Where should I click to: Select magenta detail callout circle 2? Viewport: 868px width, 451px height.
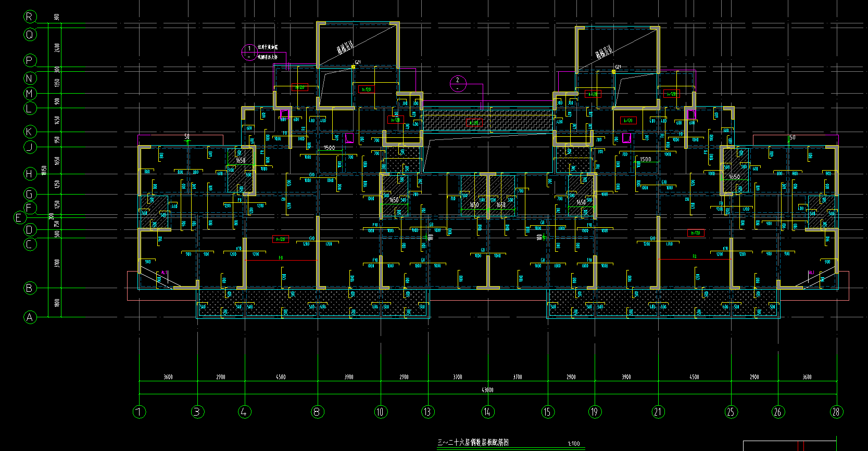(458, 84)
